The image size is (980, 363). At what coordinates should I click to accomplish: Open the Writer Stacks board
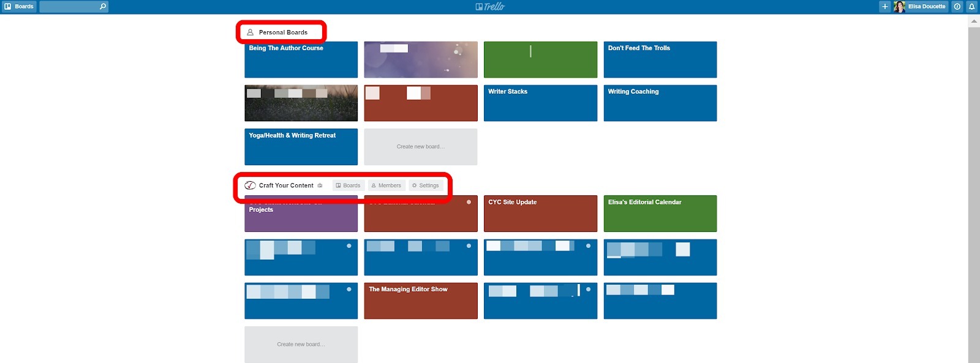click(540, 103)
